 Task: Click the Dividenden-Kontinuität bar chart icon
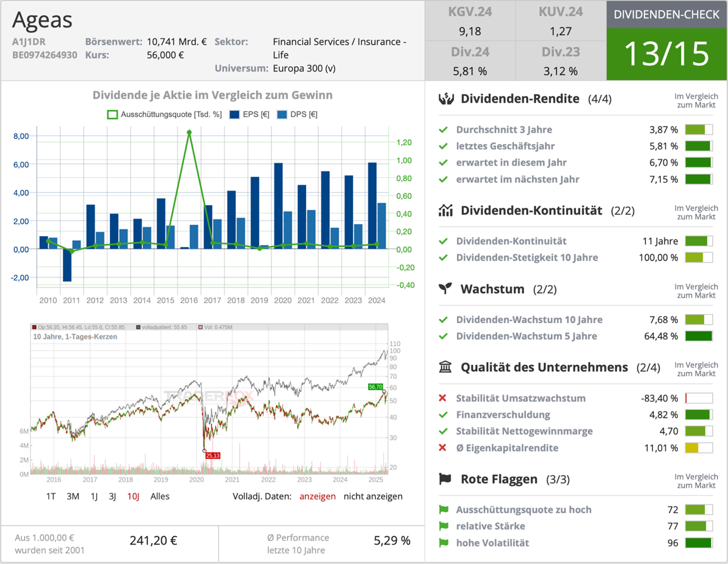click(x=446, y=211)
